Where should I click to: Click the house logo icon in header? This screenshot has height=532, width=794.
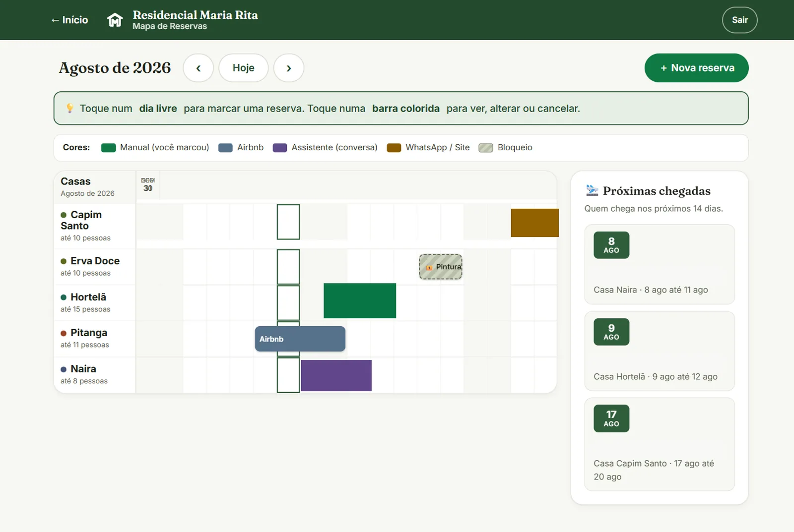[115, 20]
